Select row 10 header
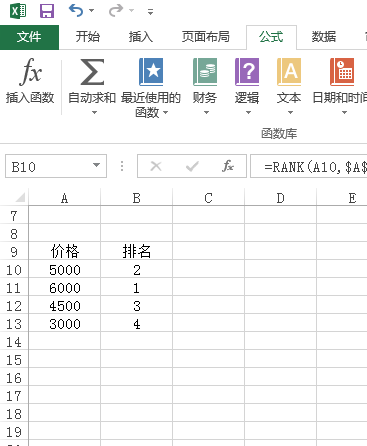This screenshot has height=446, width=367. click(14, 270)
